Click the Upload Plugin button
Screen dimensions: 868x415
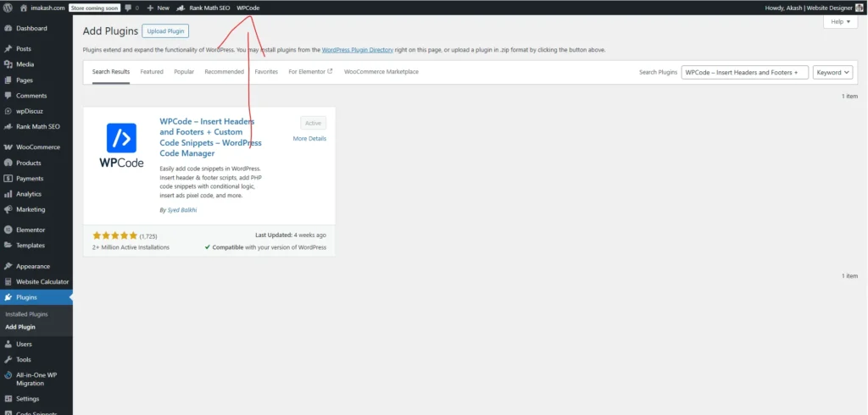165,31
